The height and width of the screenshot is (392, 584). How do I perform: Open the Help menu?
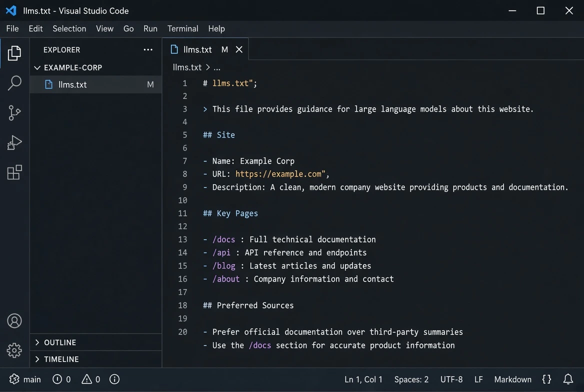point(216,28)
